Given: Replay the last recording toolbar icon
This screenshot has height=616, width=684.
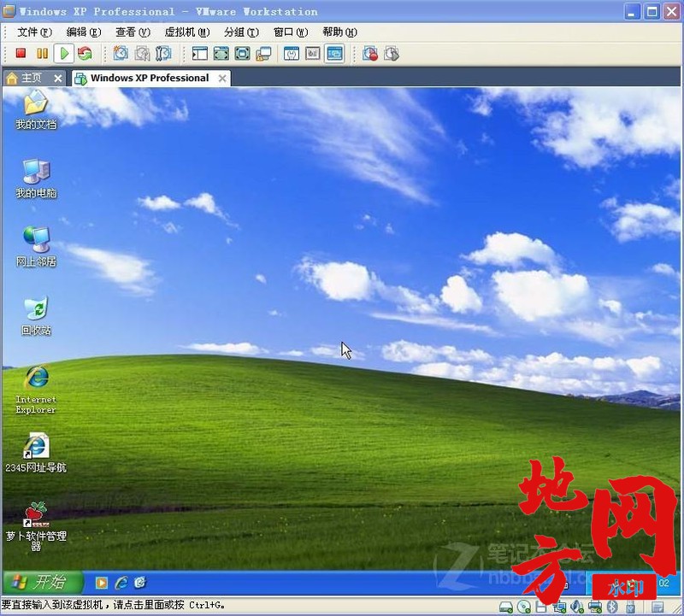Looking at the screenshot, I should tap(392, 53).
